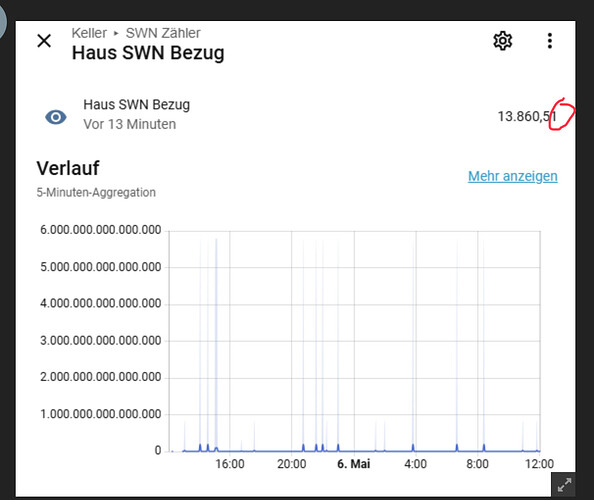Expand the chart with the fullscreen arrows icon
594x500 pixels.
[x=564, y=485]
